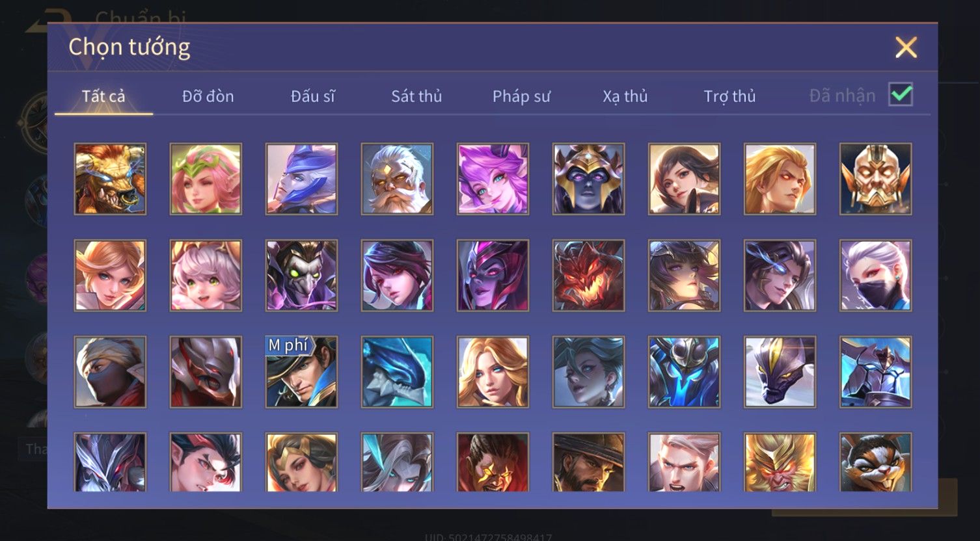Pick the golden masked warrior hero

[x=875, y=179]
